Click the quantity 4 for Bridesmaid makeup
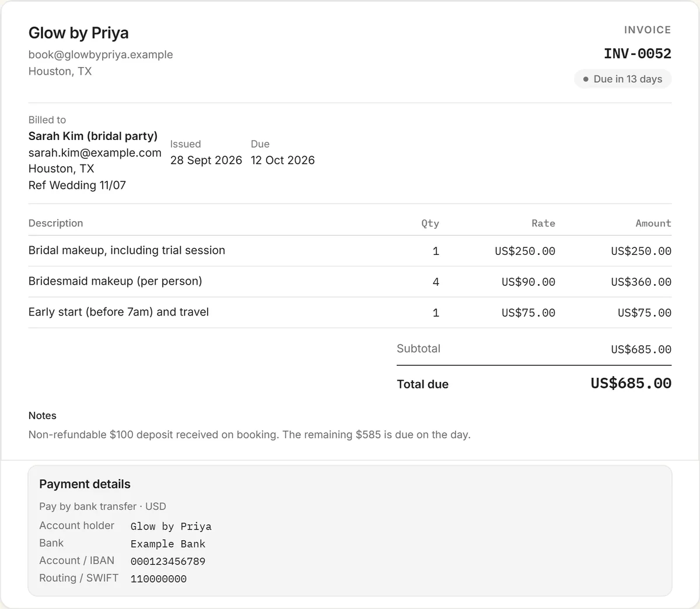Image resolution: width=700 pixels, height=609 pixels. point(436,282)
